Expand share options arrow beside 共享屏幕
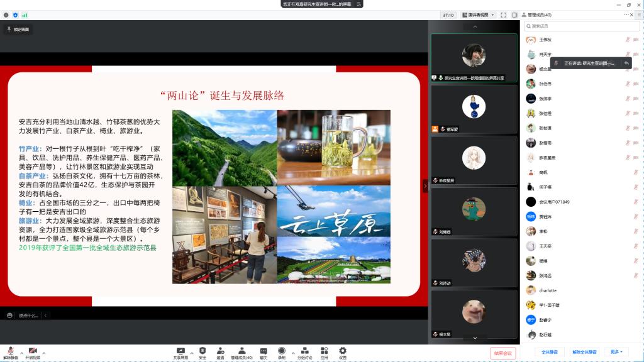 pos(191,353)
